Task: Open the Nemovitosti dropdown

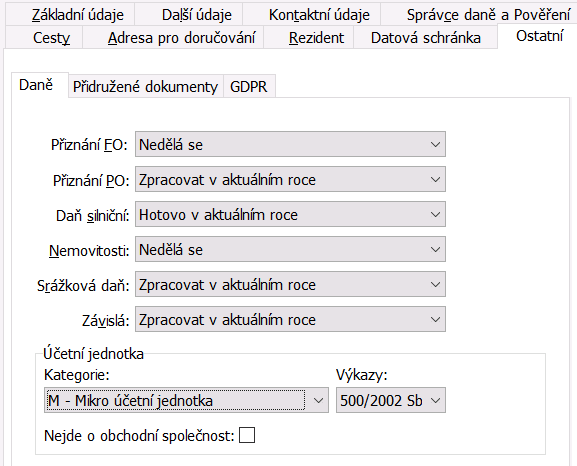Action: tap(290, 249)
